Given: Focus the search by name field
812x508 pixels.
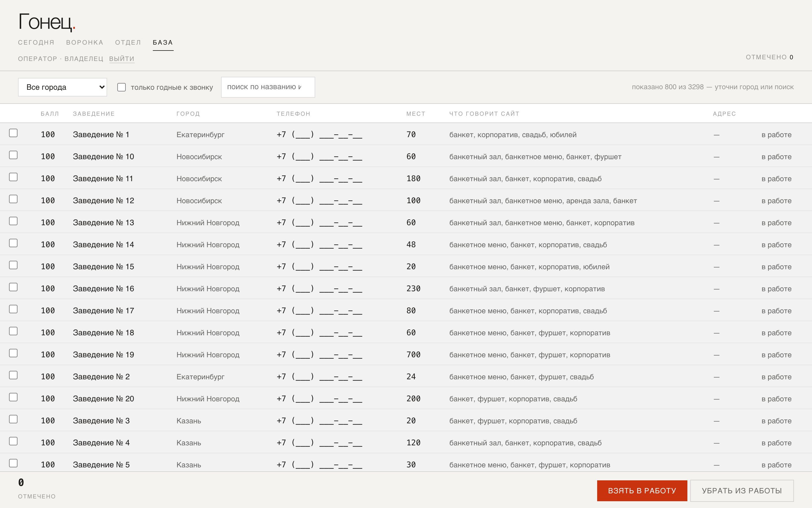Looking at the screenshot, I should click(x=268, y=87).
